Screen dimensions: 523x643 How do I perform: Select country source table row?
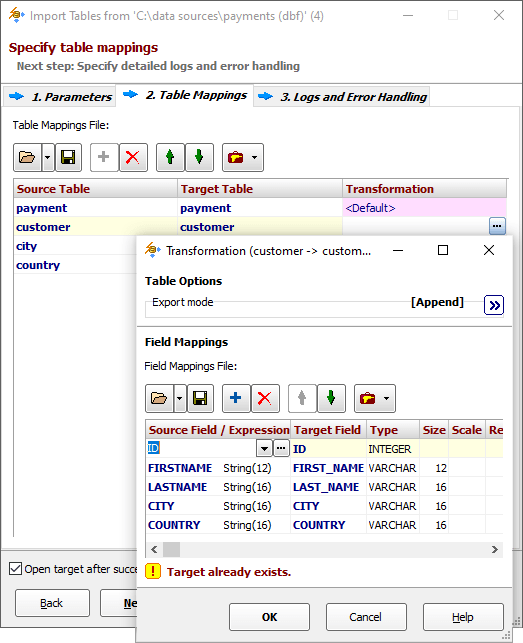point(76,265)
